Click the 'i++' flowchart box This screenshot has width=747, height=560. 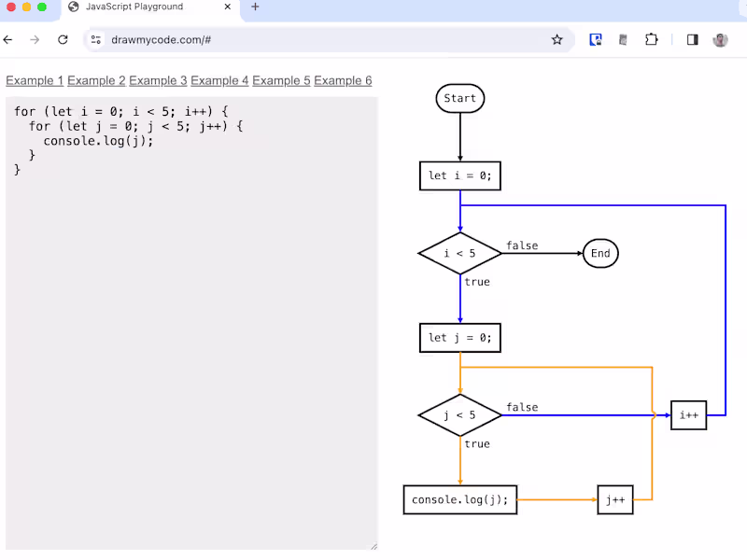tap(689, 415)
